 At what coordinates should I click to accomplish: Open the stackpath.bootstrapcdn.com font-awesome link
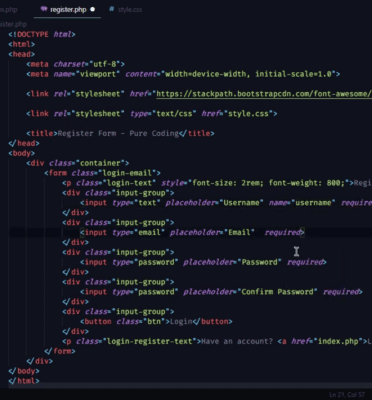(264, 94)
